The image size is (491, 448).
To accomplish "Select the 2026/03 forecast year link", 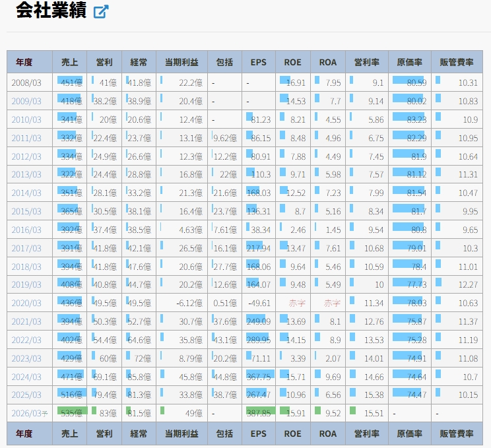I will pos(28,414).
